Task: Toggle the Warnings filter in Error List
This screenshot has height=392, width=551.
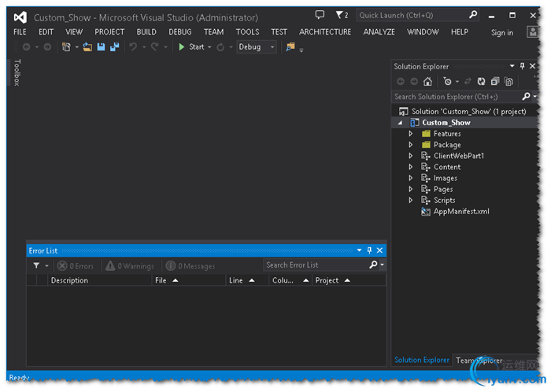Action: click(131, 266)
